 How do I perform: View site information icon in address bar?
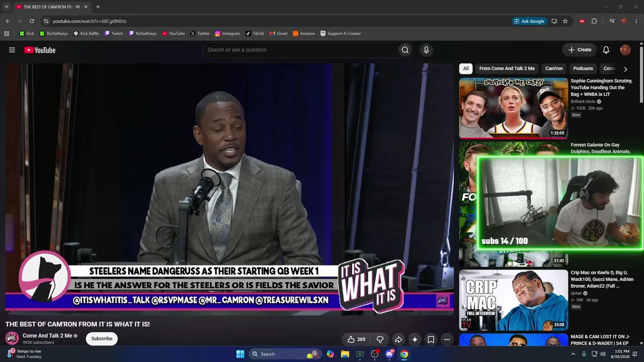[46, 21]
